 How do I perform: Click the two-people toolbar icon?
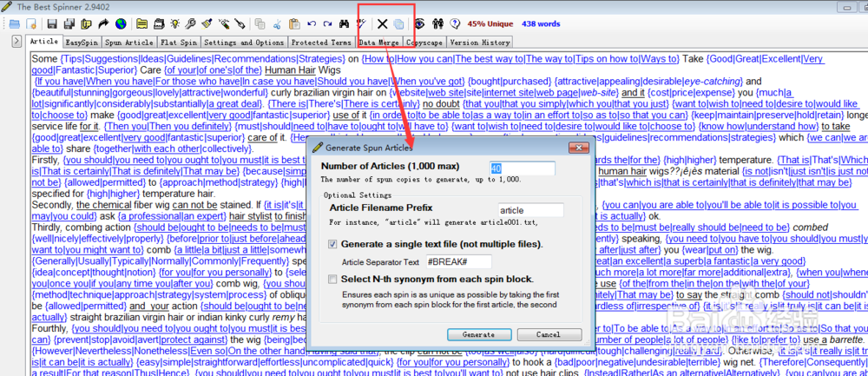(437, 23)
